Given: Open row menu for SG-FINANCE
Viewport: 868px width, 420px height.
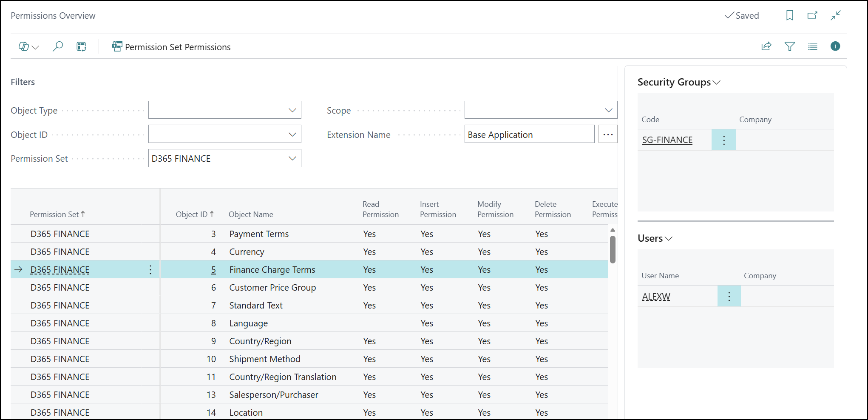Looking at the screenshot, I should [724, 140].
